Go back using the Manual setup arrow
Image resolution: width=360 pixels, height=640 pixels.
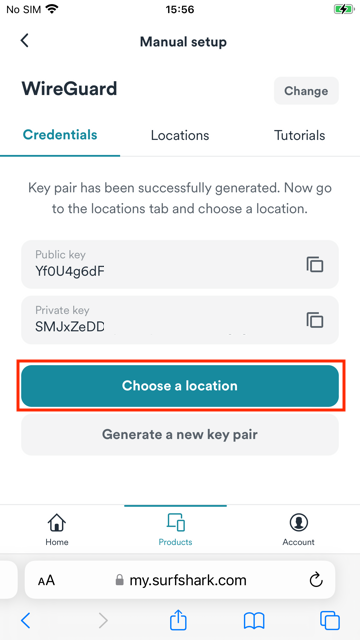coord(25,41)
